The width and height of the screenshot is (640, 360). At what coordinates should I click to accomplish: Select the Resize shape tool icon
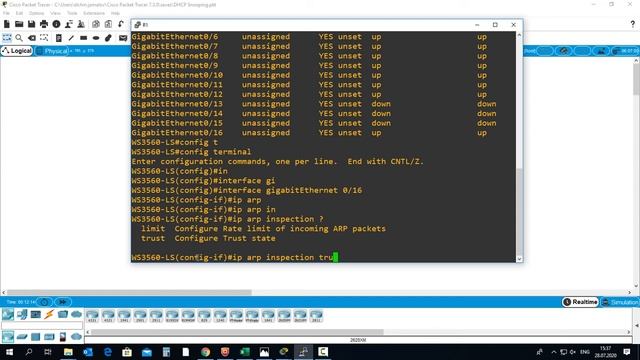(44, 38)
